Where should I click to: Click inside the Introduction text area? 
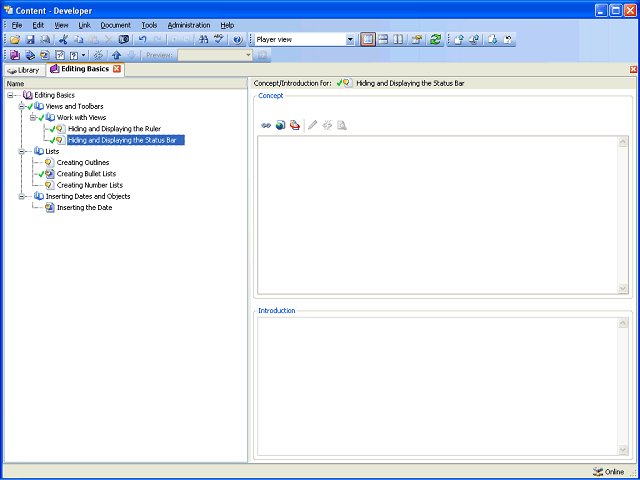click(438, 387)
